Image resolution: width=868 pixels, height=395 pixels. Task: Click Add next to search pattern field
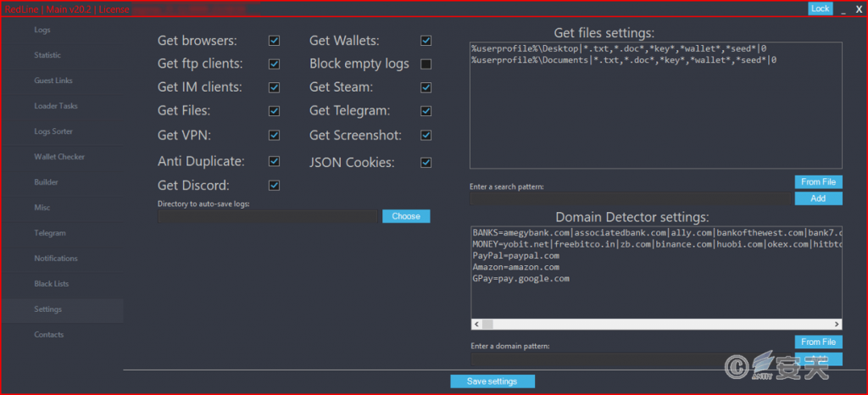818,198
